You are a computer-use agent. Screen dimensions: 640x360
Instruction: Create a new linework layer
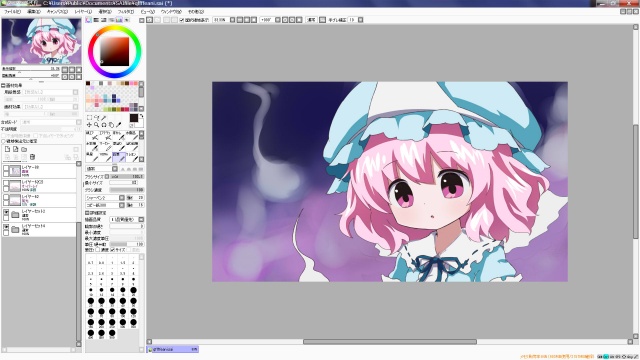pyautogui.click(x=16, y=149)
